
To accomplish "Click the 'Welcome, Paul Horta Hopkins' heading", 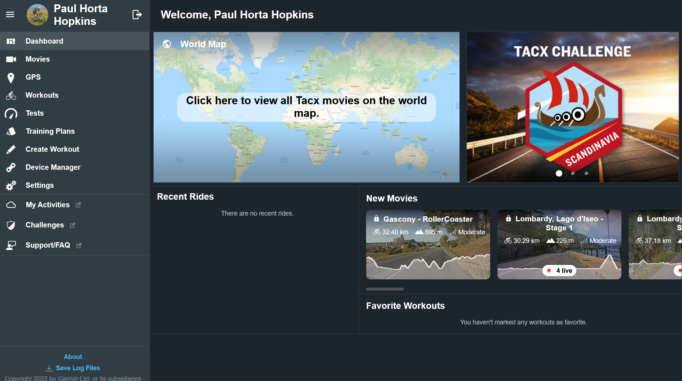I will tap(237, 15).
